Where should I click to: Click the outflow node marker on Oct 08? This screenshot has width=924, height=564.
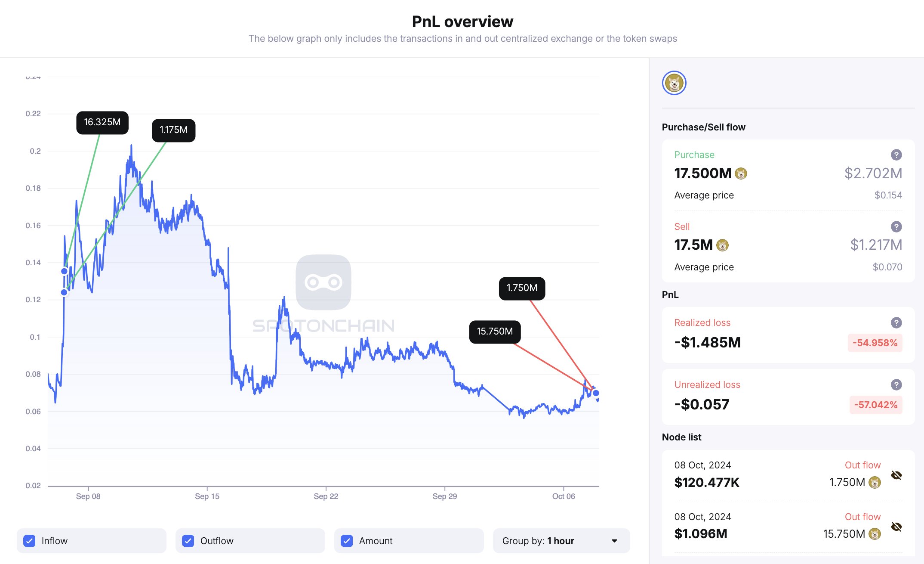[596, 393]
